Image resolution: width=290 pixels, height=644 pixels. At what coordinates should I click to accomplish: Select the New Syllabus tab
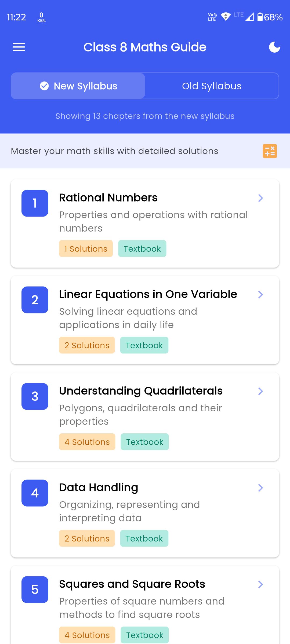(x=85, y=86)
